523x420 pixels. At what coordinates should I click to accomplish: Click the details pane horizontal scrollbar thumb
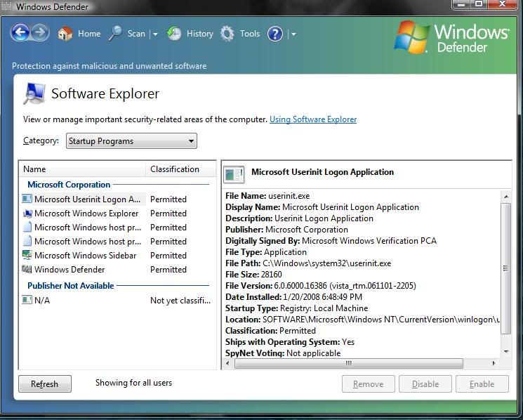(349, 363)
